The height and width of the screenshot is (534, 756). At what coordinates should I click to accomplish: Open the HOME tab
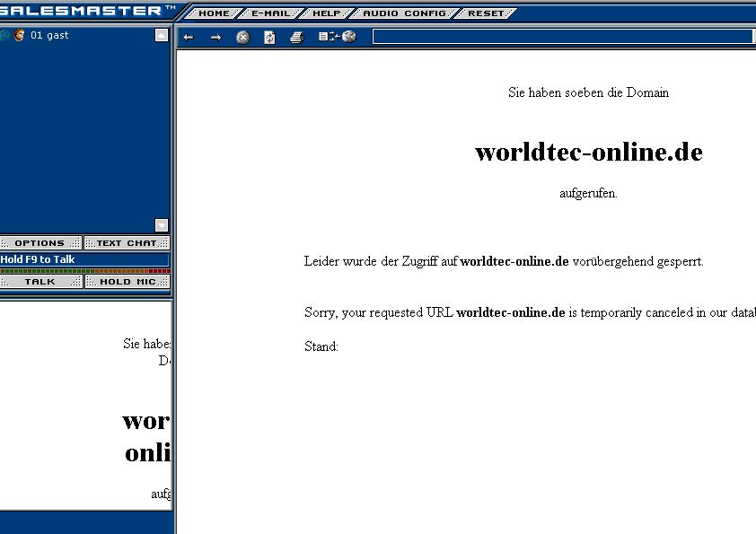click(214, 13)
